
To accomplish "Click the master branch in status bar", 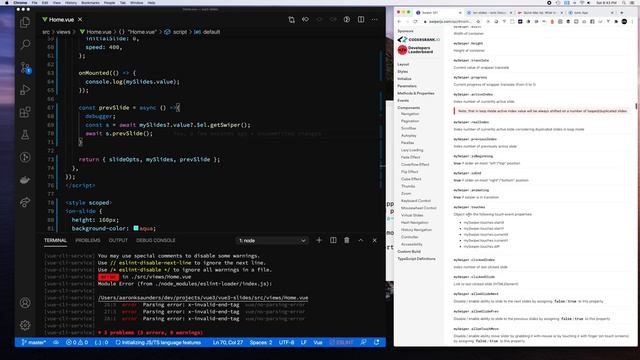I will 33,342.
